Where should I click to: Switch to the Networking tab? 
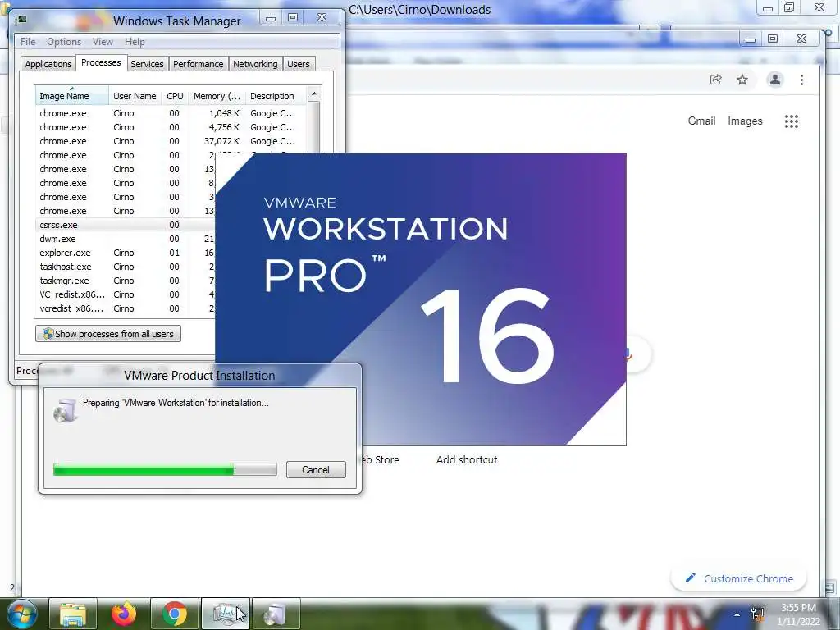(x=255, y=64)
